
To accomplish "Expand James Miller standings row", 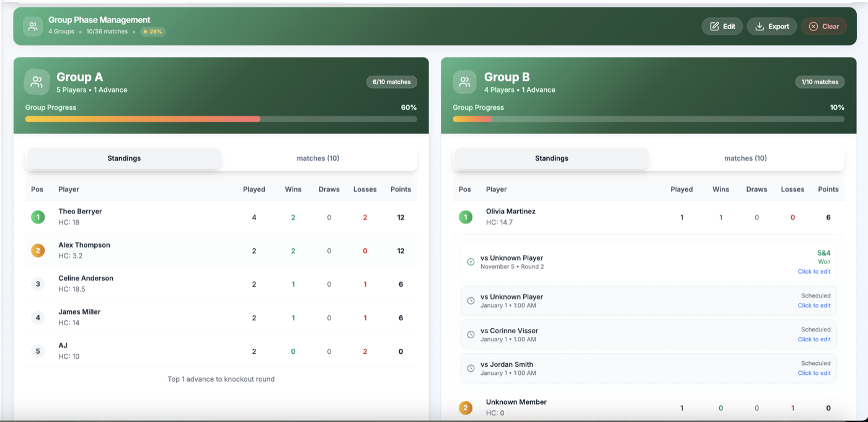I will tap(221, 318).
